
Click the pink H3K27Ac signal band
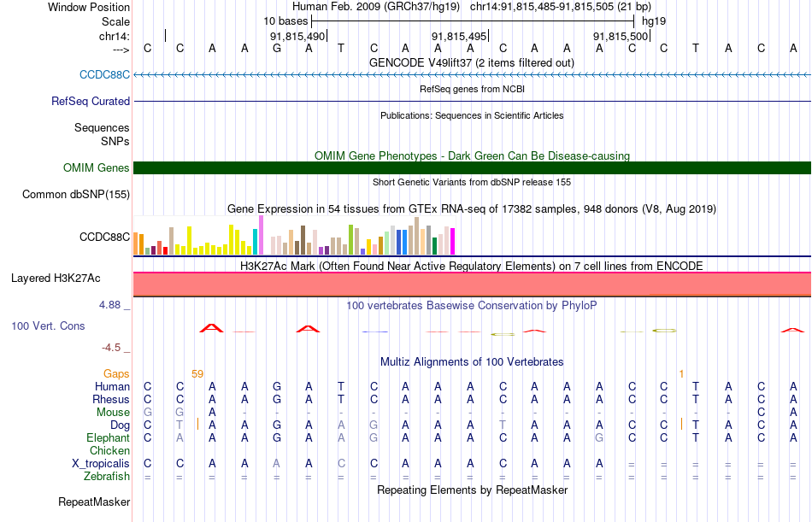point(473,284)
